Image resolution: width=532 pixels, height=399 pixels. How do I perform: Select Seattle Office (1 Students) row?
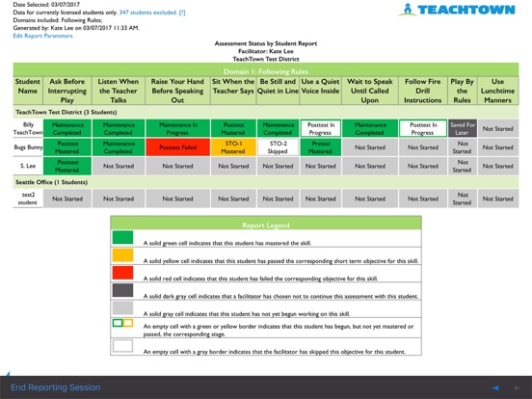[266, 182]
